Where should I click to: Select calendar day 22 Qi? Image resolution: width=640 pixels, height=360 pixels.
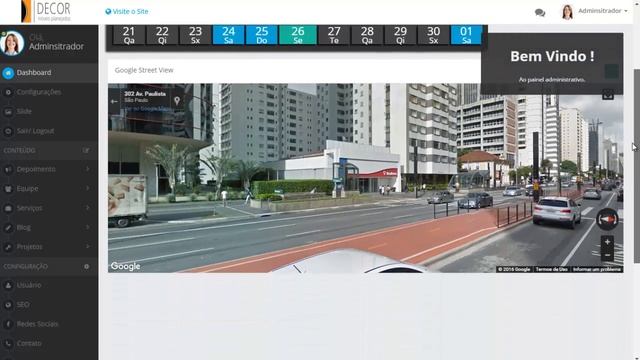[162, 35]
